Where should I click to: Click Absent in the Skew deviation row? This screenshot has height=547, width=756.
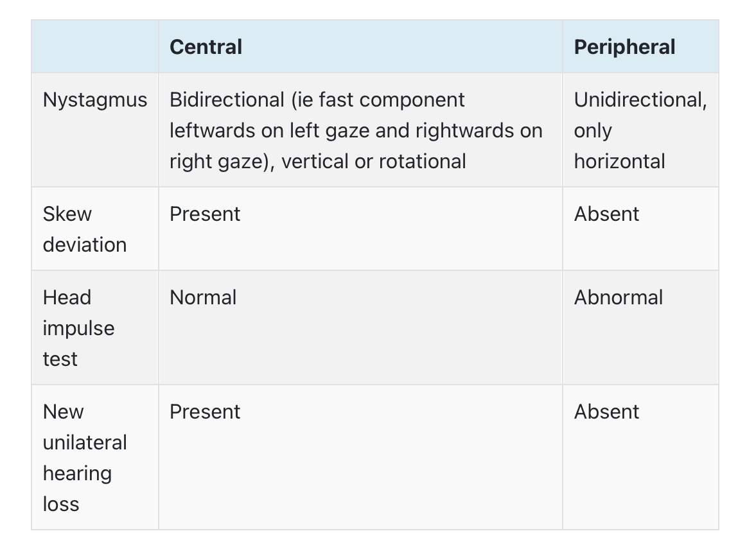[606, 214]
